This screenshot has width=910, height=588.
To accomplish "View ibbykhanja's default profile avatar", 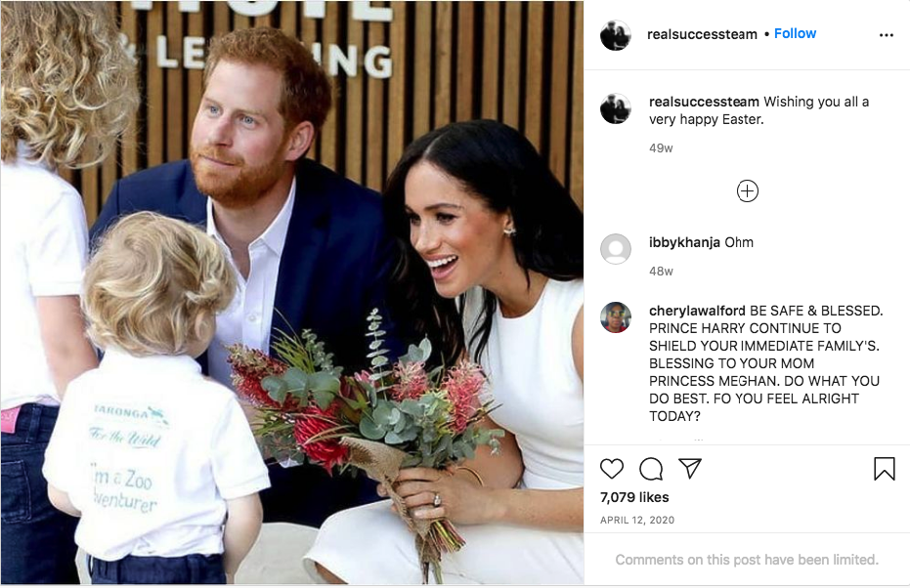I will point(615,249).
